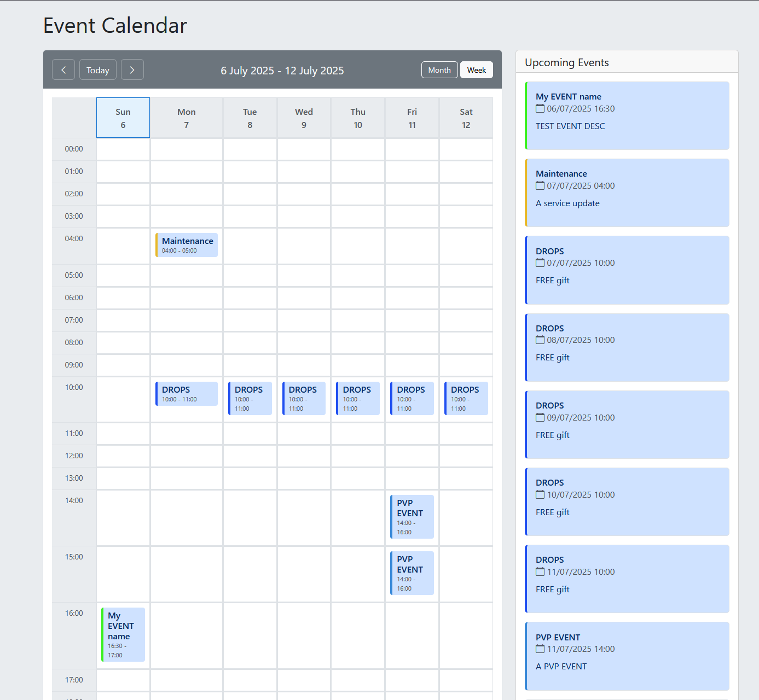Click calendar icon on Maintenance upcoming card
Screen dimensions: 759x700
(x=540, y=186)
